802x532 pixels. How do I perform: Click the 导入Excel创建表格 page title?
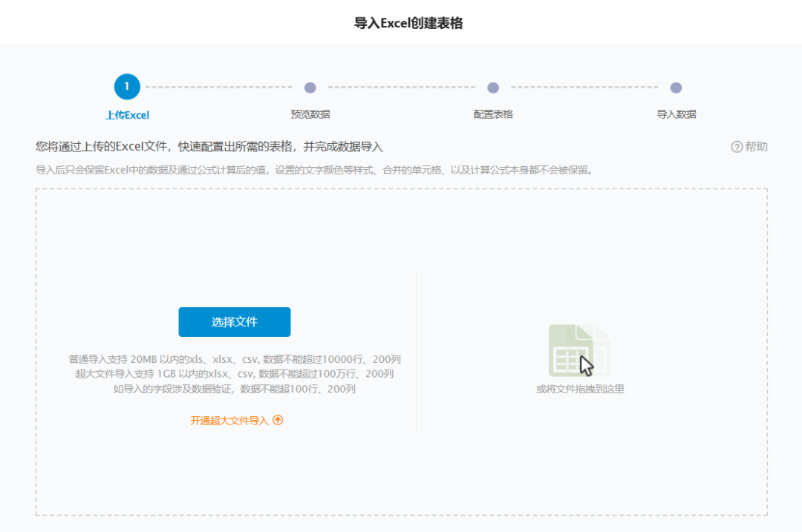[x=408, y=23]
